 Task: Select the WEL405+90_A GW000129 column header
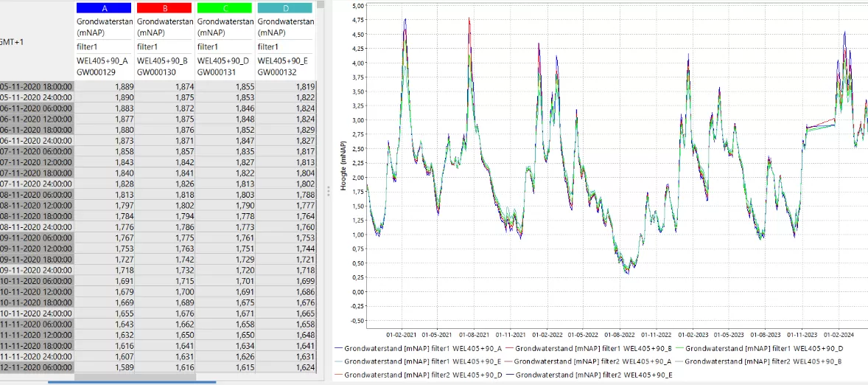104,66
